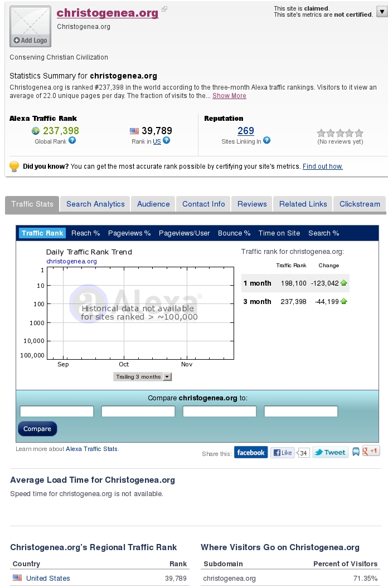
Task: Select the Pageviews % chart option
Action: (x=129, y=233)
